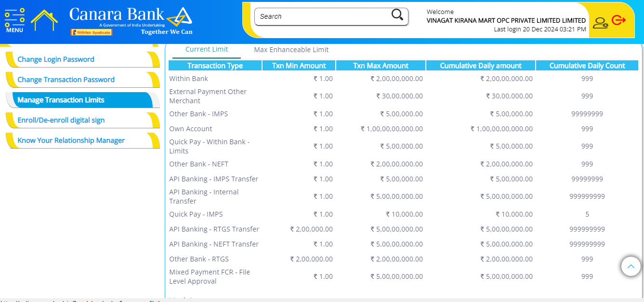Open Change Transaction Password
The width and height of the screenshot is (644, 302).
(x=82, y=80)
